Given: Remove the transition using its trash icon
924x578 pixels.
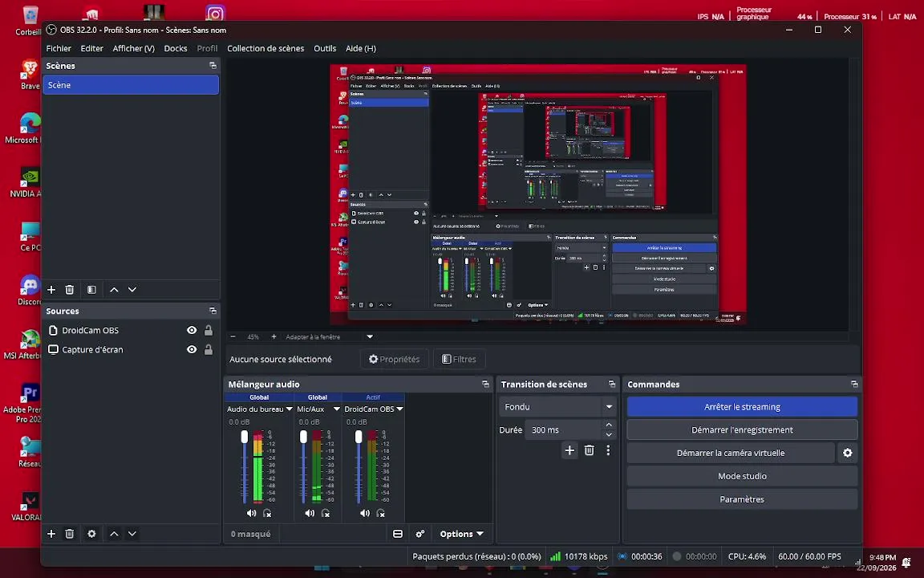Looking at the screenshot, I should click(x=589, y=450).
